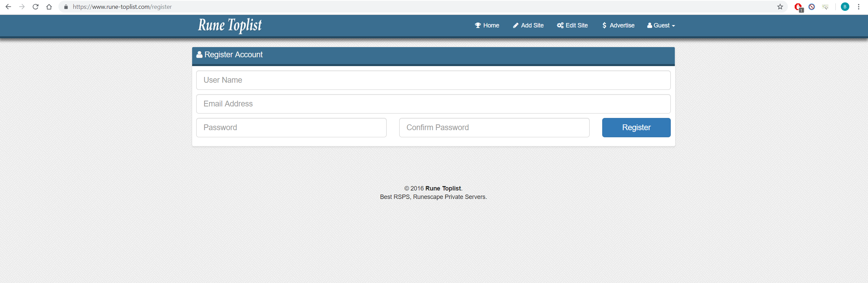Open the blue blocked-circle extension icon
Image resolution: width=868 pixels, height=283 pixels.
tap(812, 7)
